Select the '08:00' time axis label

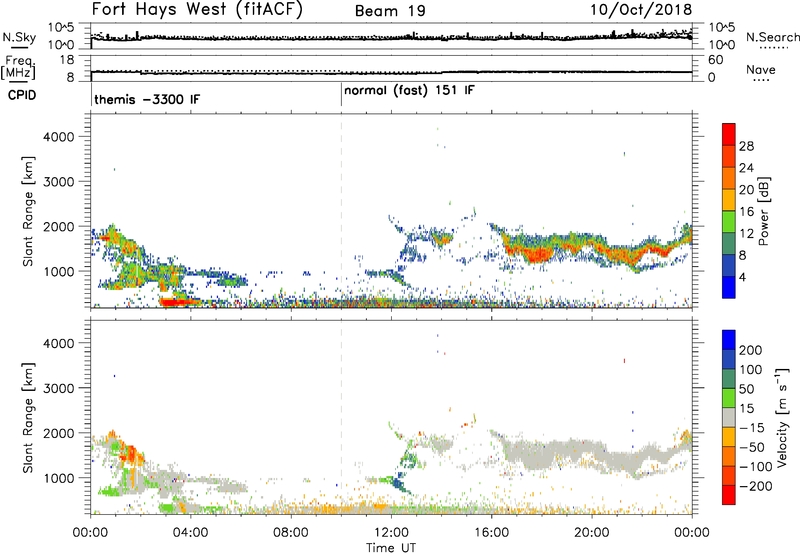tap(291, 533)
